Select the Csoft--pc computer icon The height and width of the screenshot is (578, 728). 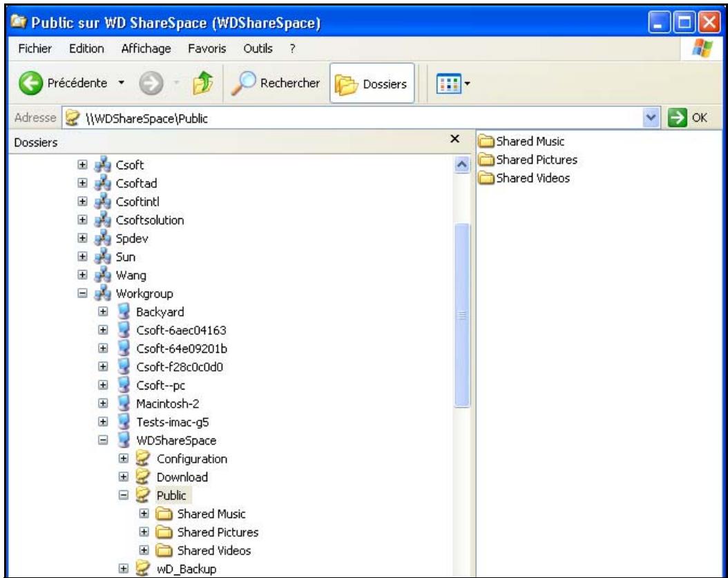coord(124,385)
